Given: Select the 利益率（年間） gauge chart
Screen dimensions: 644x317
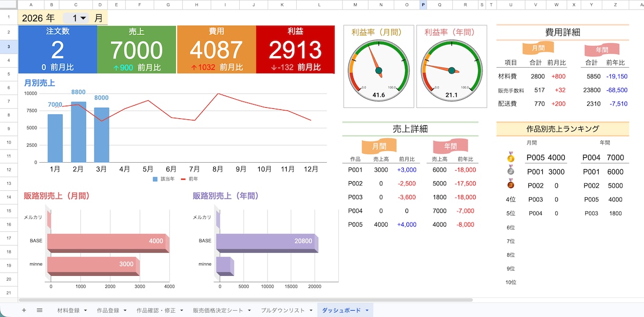Looking at the screenshot, I should click(x=452, y=66).
